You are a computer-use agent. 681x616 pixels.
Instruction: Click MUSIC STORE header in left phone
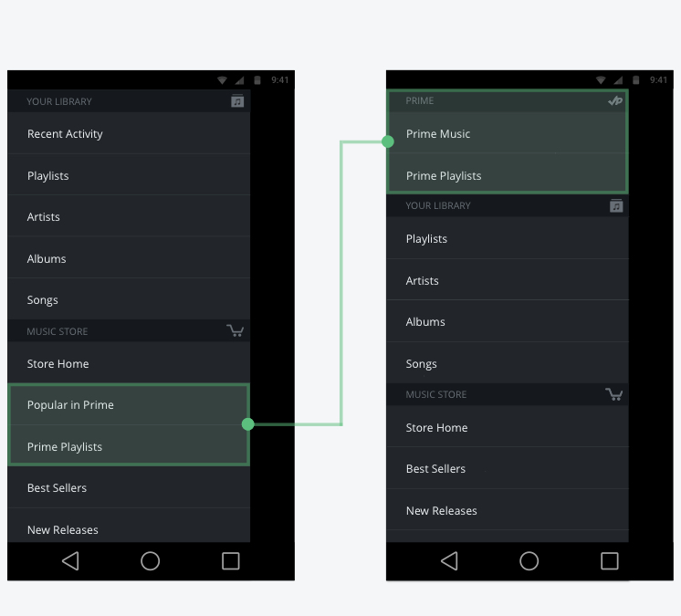(129, 330)
